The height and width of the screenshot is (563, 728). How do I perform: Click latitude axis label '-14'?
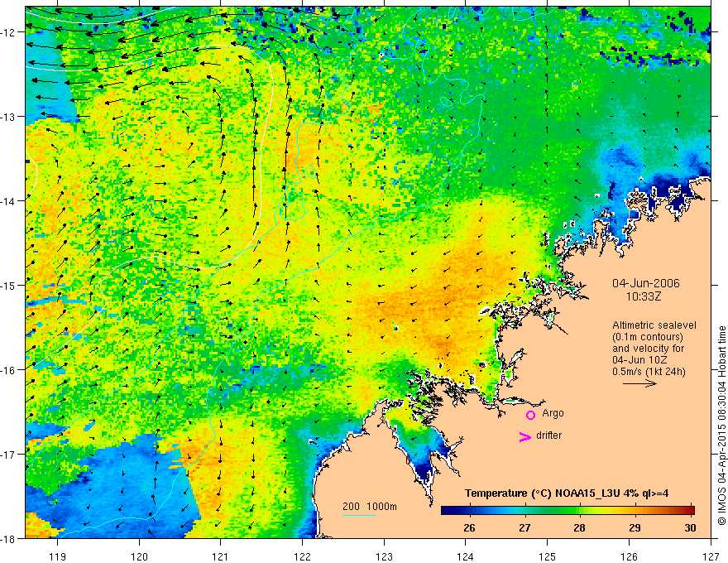pyautogui.click(x=8, y=201)
